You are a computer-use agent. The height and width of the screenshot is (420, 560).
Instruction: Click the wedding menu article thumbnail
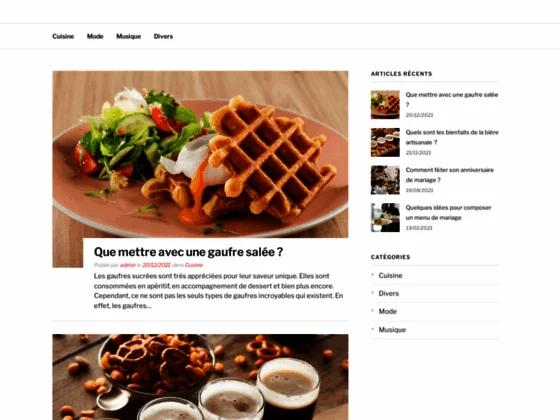[385, 218]
